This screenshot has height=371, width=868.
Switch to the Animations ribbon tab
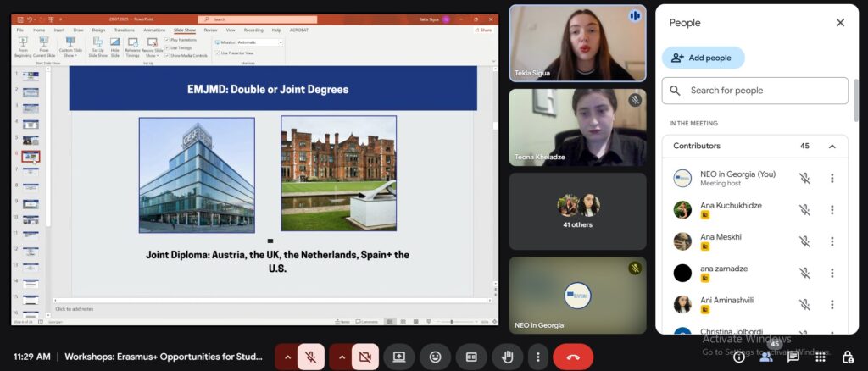[x=154, y=30]
